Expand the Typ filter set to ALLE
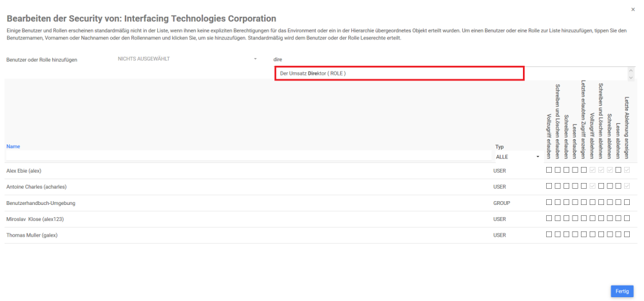 coord(517,157)
